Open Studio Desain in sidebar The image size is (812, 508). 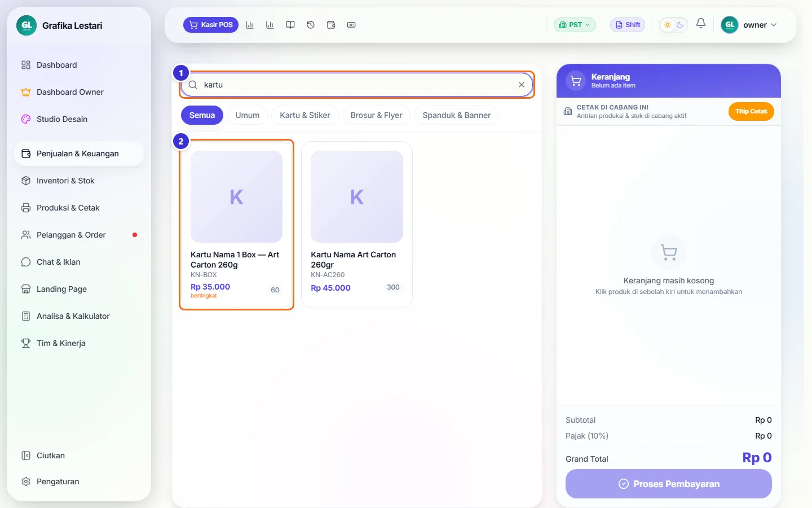[x=79, y=119]
